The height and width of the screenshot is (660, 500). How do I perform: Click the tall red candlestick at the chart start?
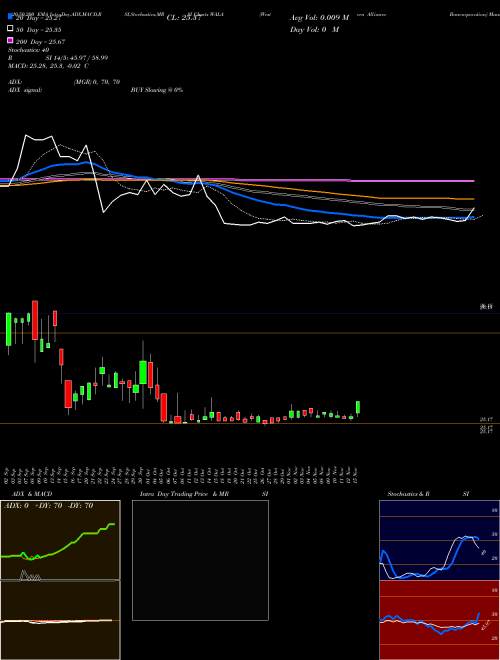[x=35, y=320]
